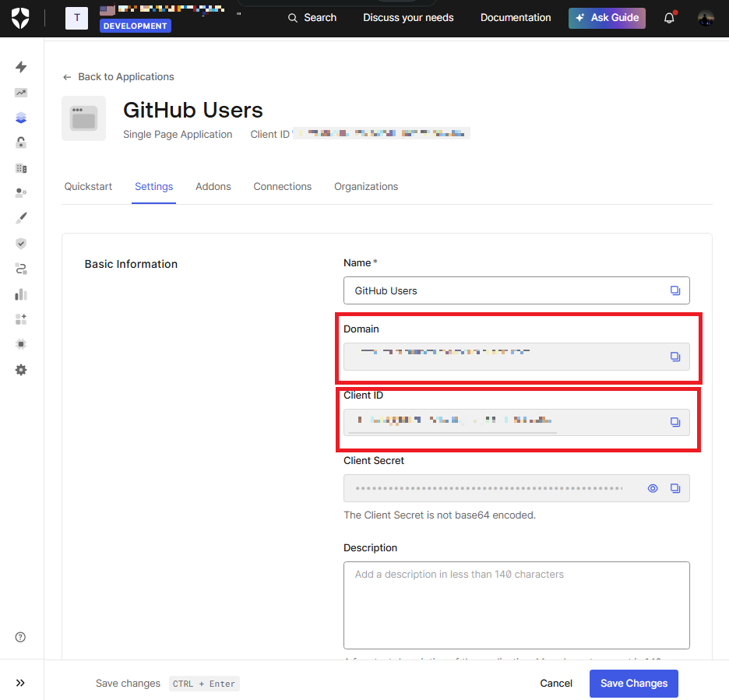729x700 pixels.
Task: Click the Description text area
Action: [516, 605]
